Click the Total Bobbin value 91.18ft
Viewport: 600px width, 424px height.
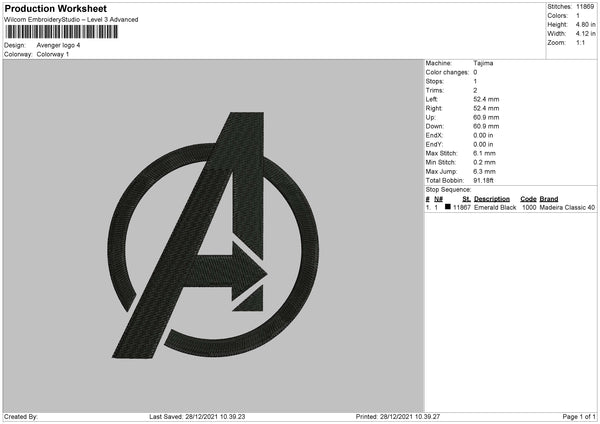483,180
